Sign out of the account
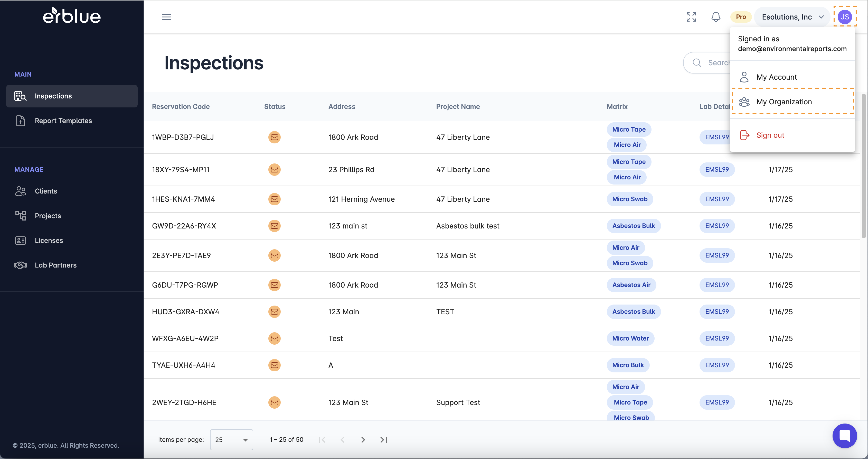This screenshot has height=459, width=868. click(x=770, y=135)
